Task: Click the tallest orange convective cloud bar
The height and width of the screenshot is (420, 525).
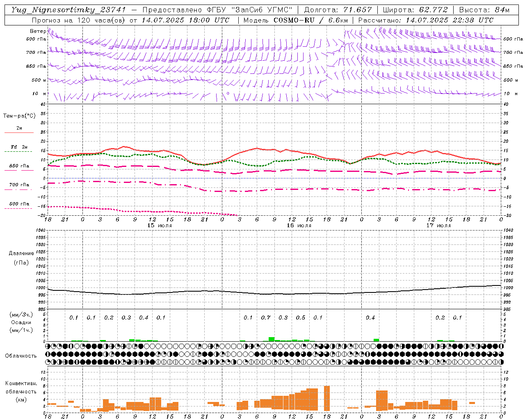Action: click(x=327, y=398)
